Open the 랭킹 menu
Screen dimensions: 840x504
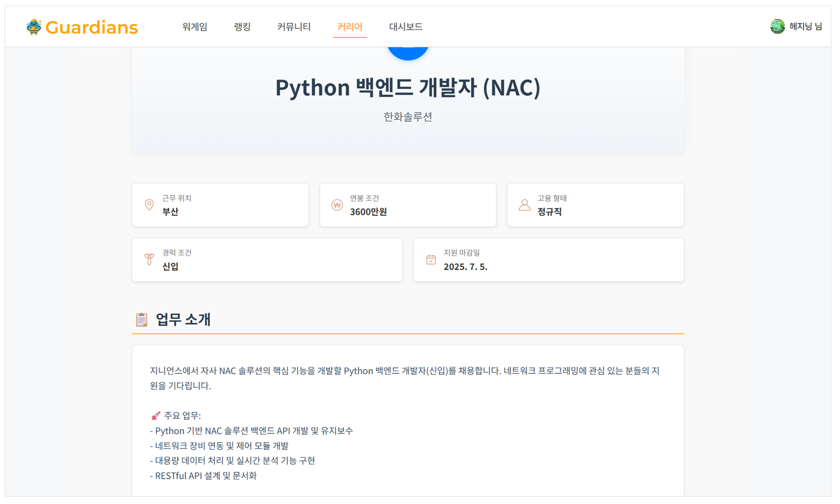coord(242,27)
